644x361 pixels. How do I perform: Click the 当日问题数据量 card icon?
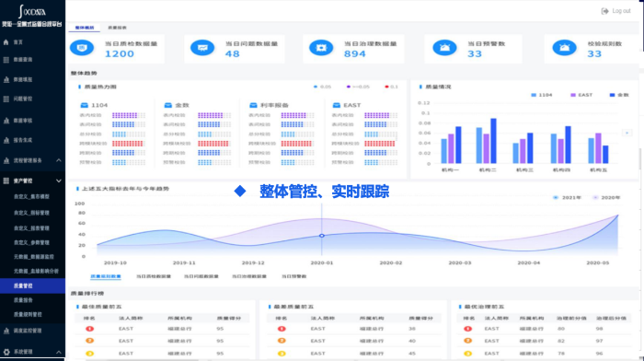pyautogui.click(x=202, y=48)
